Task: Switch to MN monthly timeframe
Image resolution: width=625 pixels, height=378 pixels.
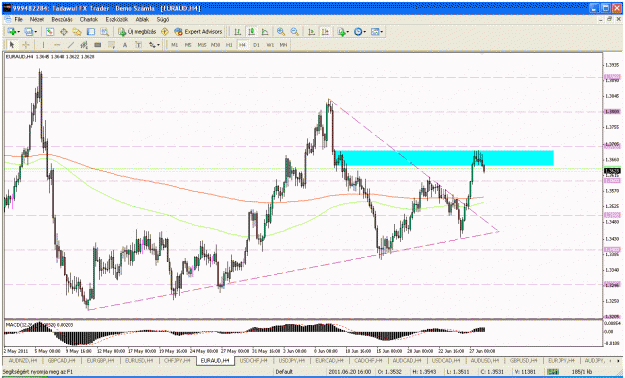Action: pyautogui.click(x=283, y=45)
